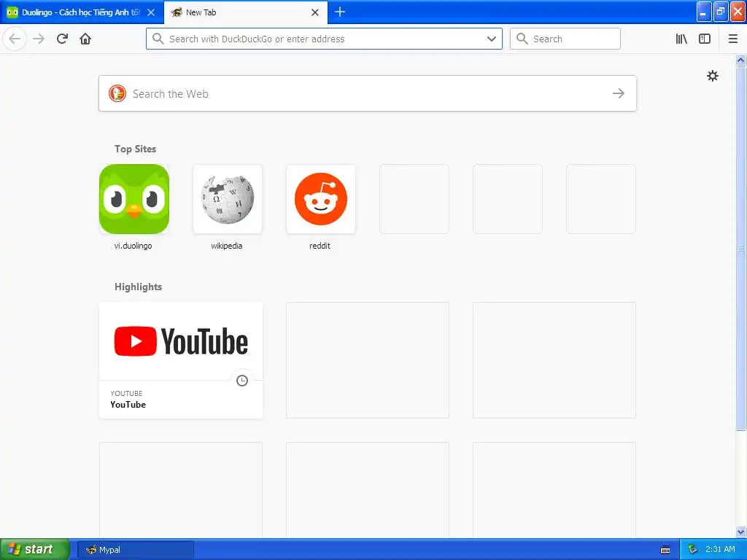
Task: Expand the address bar history dropdown
Action: click(x=492, y=39)
